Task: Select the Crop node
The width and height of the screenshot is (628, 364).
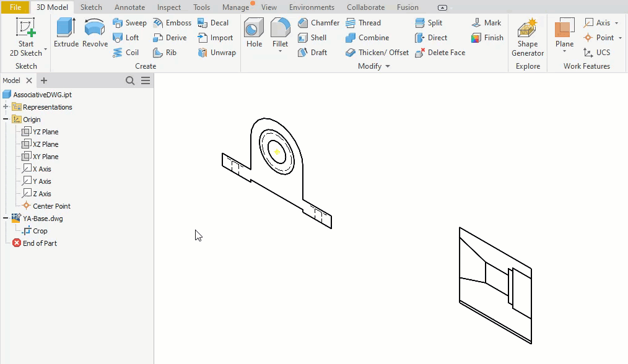Action: (x=35, y=231)
